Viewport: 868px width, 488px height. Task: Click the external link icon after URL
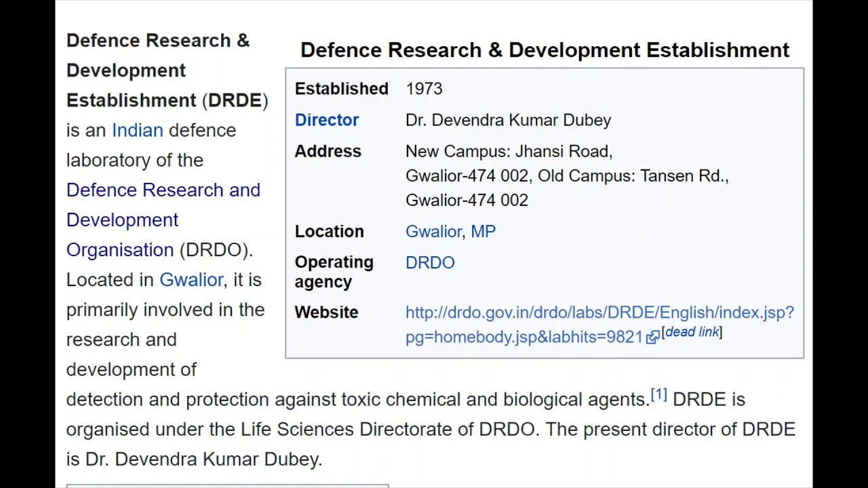coord(652,337)
